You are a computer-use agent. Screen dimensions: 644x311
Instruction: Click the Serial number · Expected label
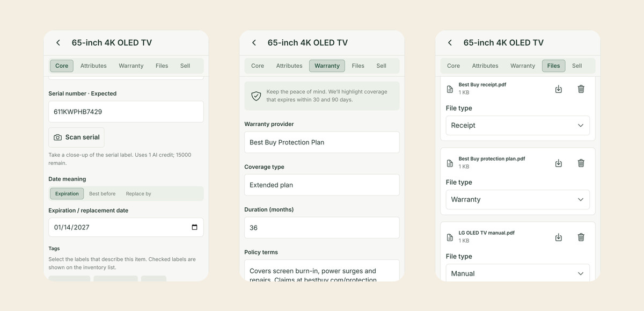click(x=82, y=93)
